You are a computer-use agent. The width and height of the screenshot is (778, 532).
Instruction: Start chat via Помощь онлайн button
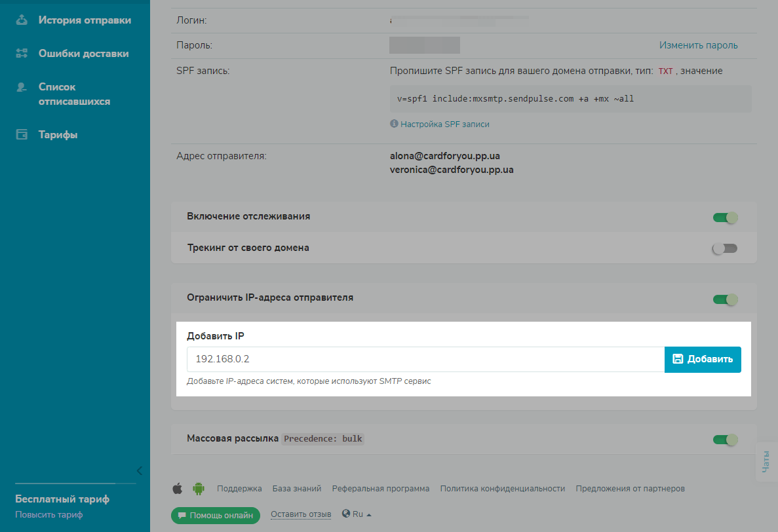point(216,516)
